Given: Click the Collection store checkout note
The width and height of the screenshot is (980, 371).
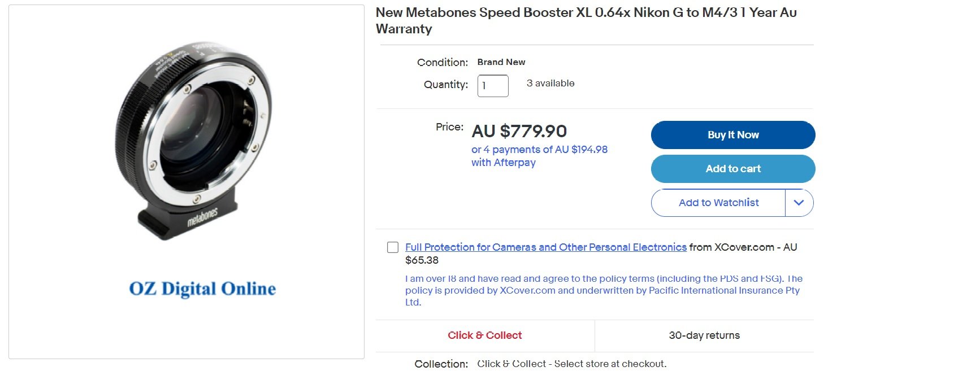Looking at the screenshot, I should tap(572, 364).
